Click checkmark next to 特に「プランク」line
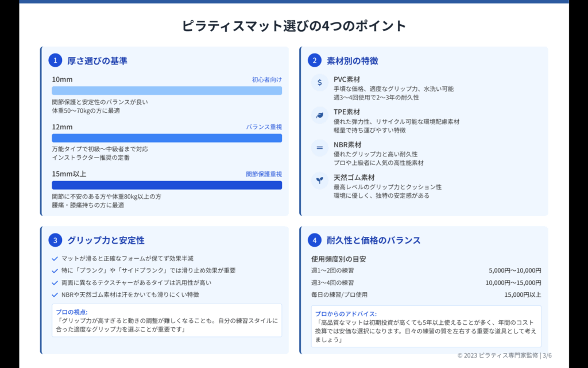588x368 pixels. [x=55, y=270]
